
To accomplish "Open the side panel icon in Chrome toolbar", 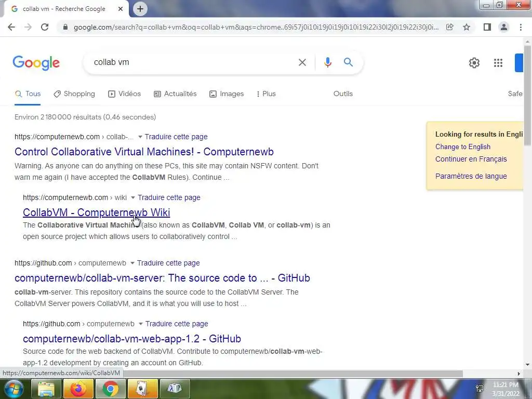I will pyautogui.click(x=487, y=27).
